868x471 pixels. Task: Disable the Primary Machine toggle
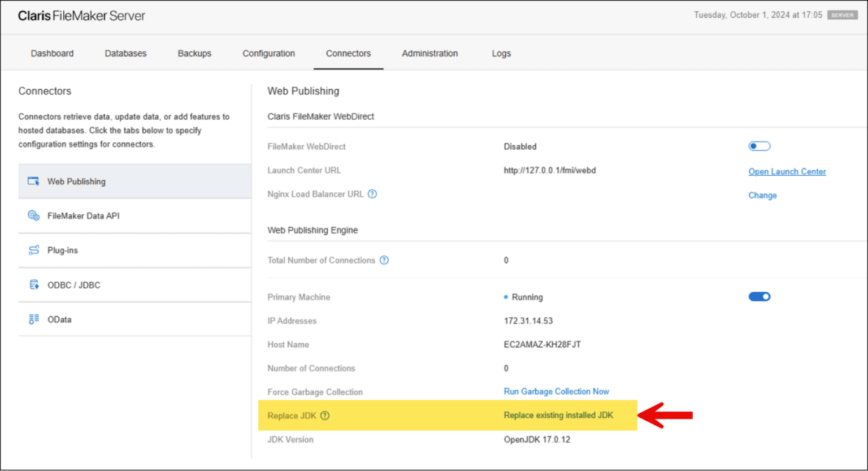[759, 296]
